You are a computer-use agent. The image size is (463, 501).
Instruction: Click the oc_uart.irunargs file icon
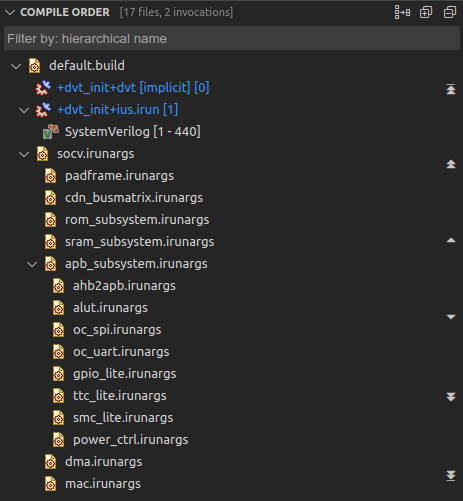[58, 352]
